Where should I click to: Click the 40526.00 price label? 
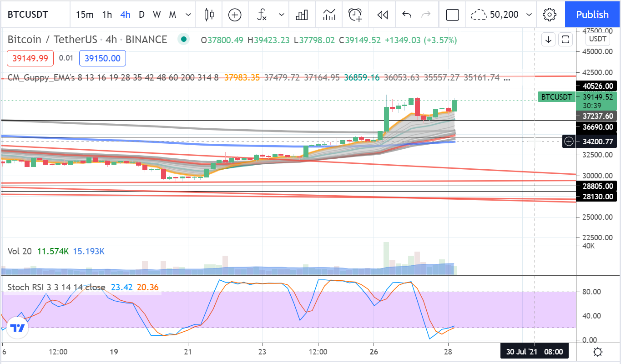(x=596, y=86)
